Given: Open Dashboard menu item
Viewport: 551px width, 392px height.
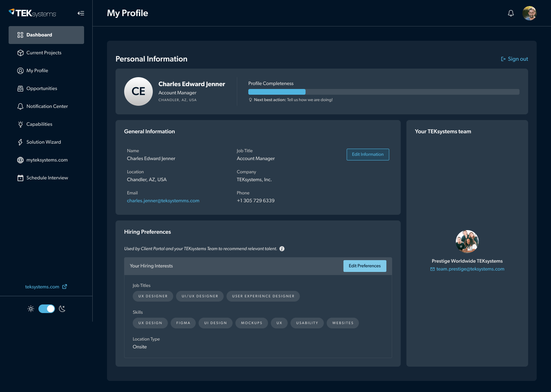Looking at the screenshot, I should (x=46, y=35).
